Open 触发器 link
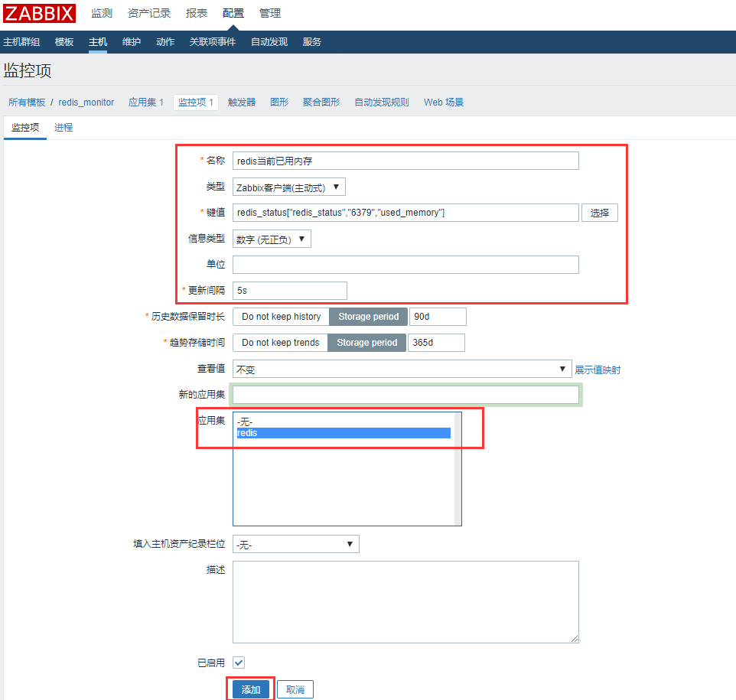Image resolution: width=736 pixels, height=700 pixels. [x=242, y=103]
